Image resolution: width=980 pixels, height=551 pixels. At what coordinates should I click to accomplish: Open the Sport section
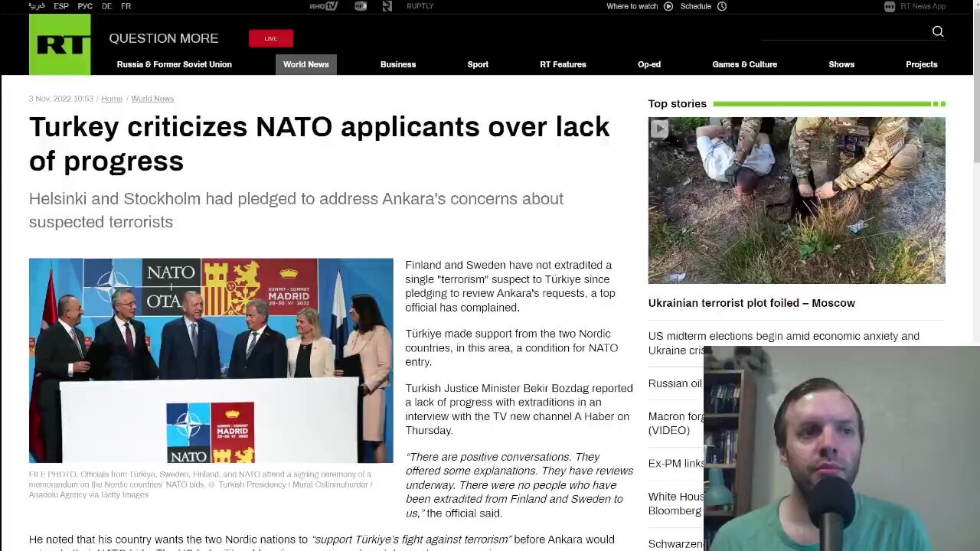(478, 64)
